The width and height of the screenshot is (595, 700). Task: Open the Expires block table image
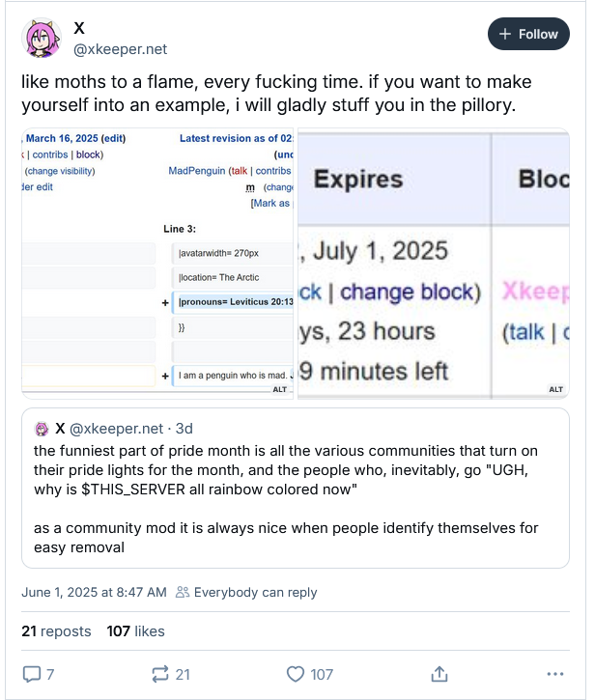coord(434,264)
